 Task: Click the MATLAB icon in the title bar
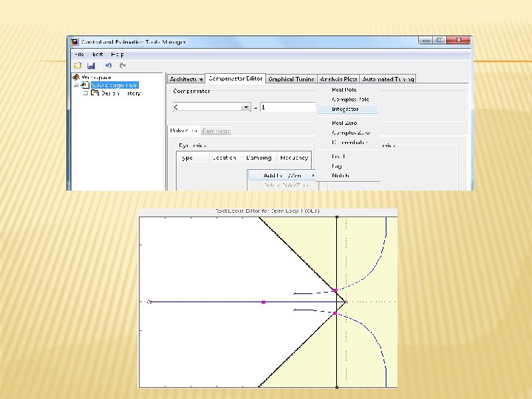[x=75, y=42]
